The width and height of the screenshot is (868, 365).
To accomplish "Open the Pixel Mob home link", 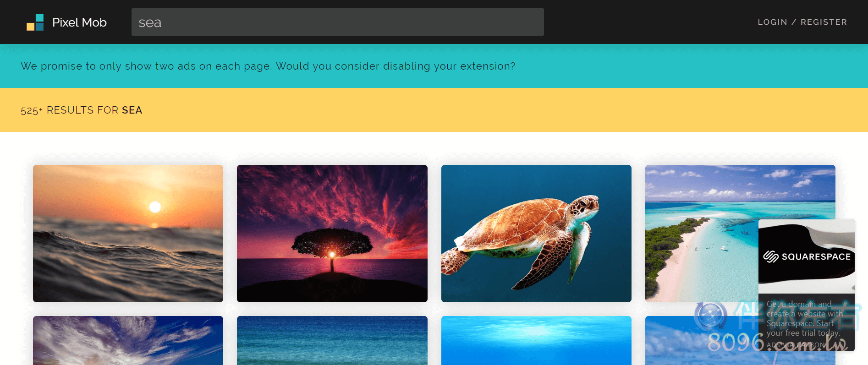I will pos(66,22).
